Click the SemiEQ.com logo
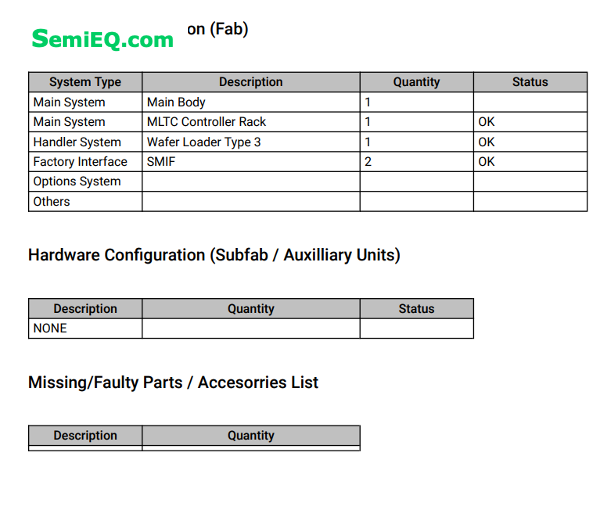Viewport: 600px width, 510px height. pyautogui.click(x=103, y=39)
